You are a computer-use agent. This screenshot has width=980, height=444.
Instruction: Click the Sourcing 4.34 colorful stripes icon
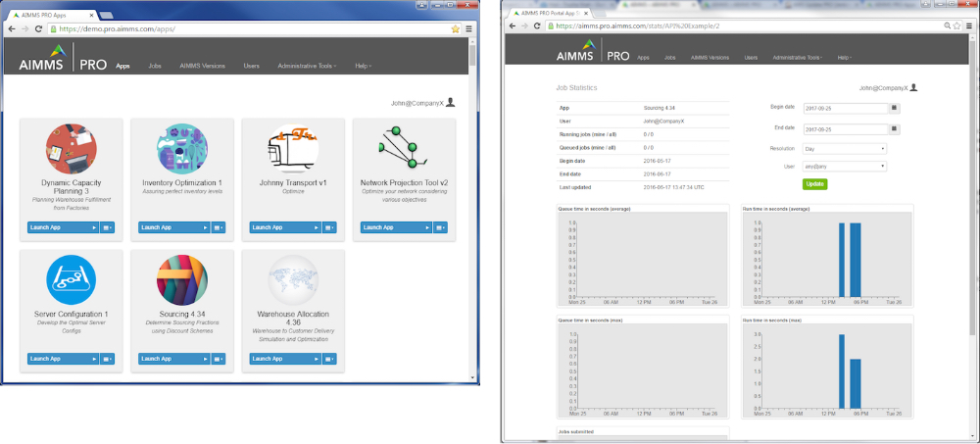(182, 279)
